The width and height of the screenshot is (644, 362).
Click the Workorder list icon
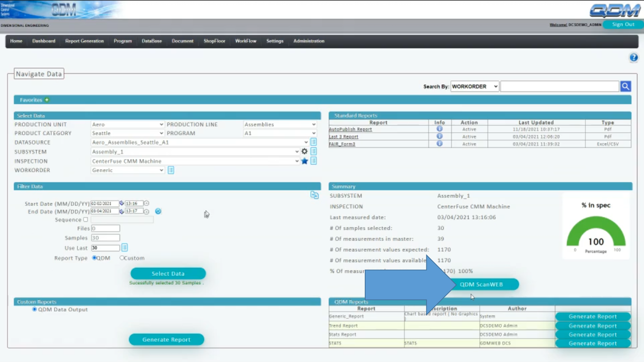point(171,170)
